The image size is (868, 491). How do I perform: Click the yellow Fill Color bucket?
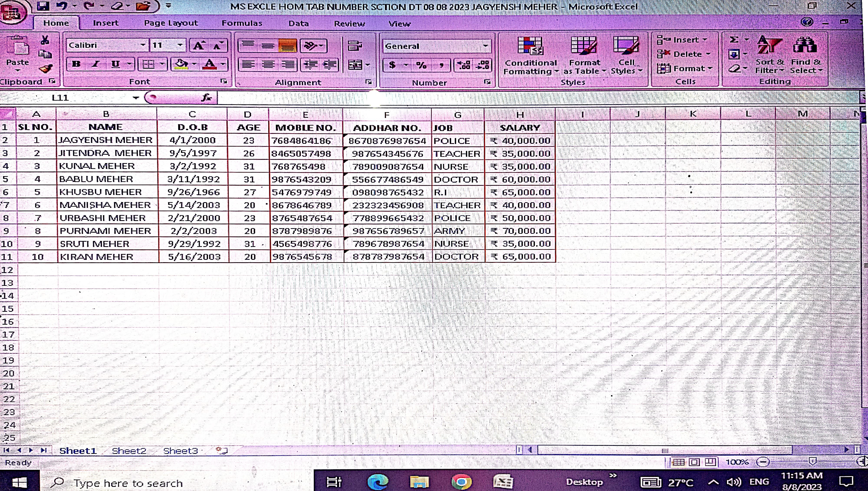click(181, 64)
